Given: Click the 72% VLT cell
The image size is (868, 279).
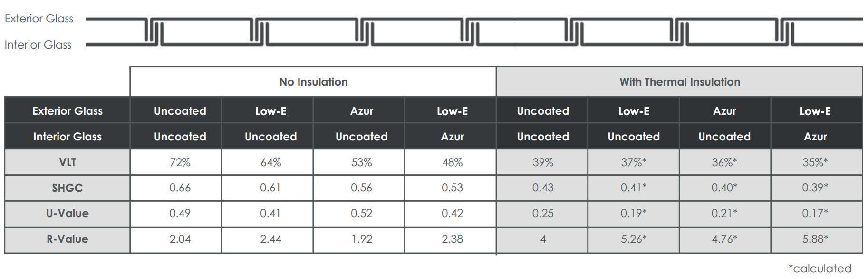Looking at the screenshot, I should point(180,162).
